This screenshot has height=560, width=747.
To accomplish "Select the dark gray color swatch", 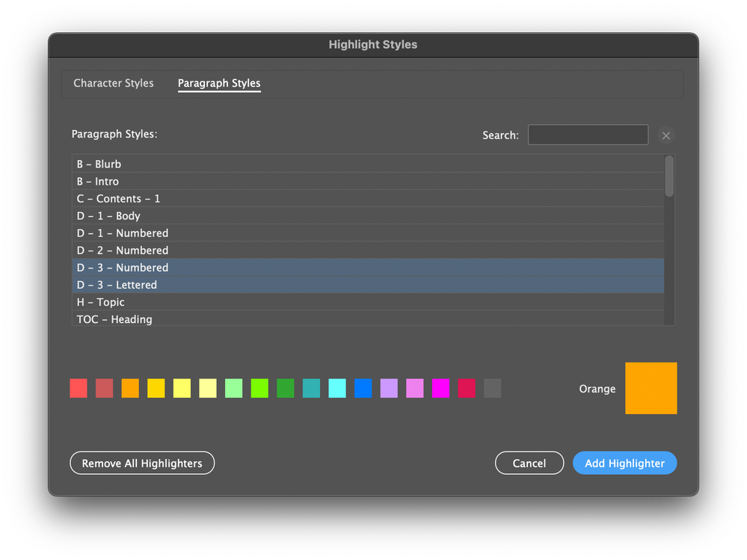I will [x=492, y=388].
